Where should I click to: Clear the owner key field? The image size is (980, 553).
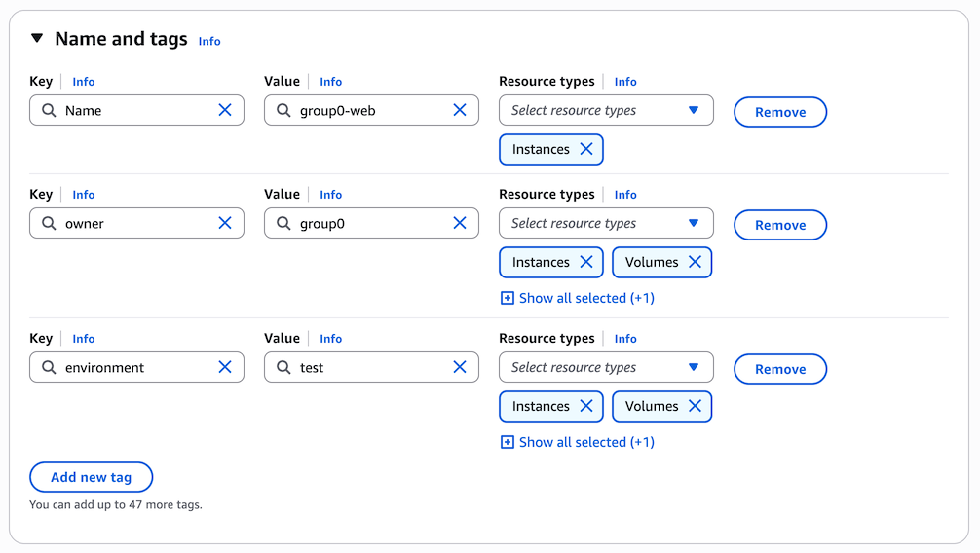225,223
